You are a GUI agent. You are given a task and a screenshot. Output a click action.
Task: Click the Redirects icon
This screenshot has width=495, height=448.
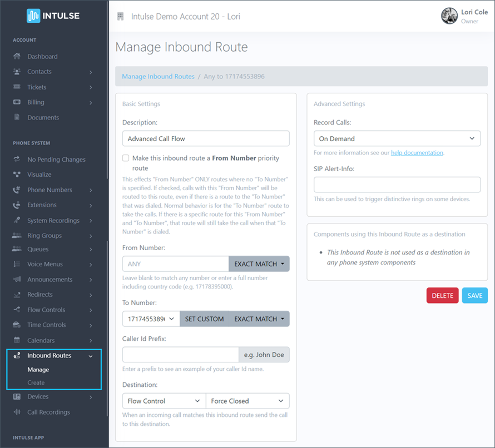[x=17, y=295]
